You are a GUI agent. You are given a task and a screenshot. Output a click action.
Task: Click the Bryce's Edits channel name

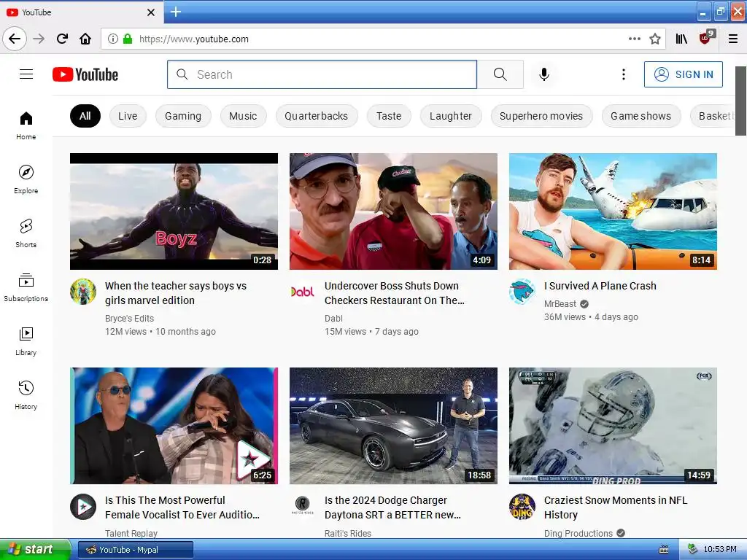(x=130, y=318)
